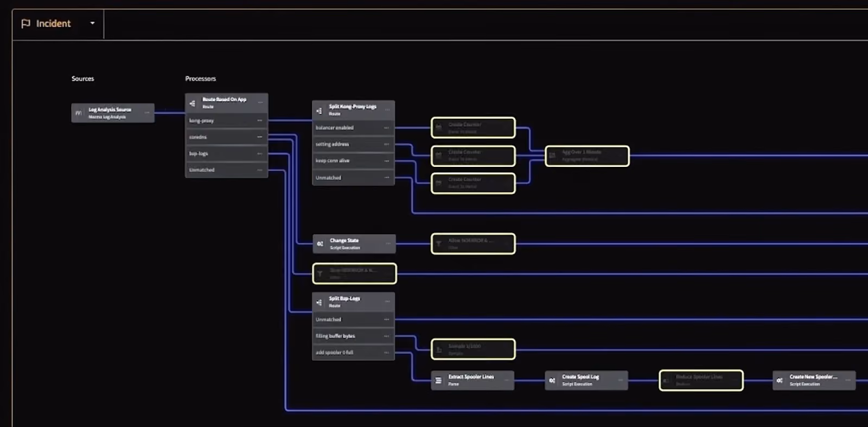Select the Sources column heading
This screenshot has height=427, width=868.
(82, 79)
